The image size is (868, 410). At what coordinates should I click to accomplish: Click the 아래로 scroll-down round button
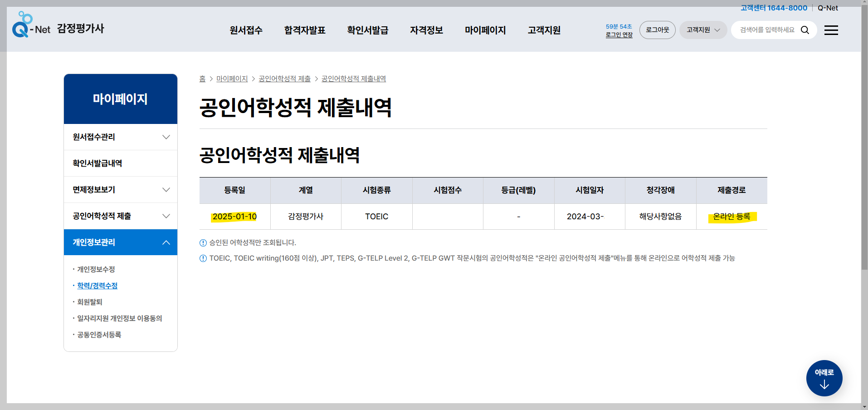[824, 378]
